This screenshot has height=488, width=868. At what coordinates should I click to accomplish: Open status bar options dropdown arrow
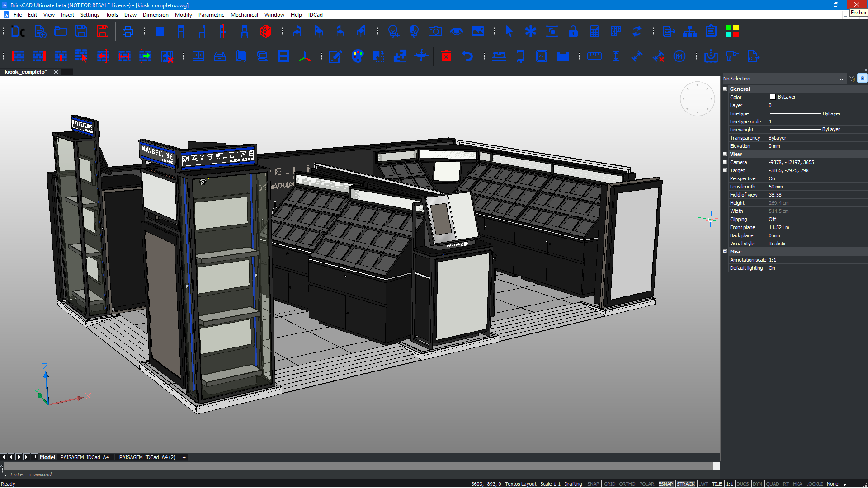coord(844,484)
